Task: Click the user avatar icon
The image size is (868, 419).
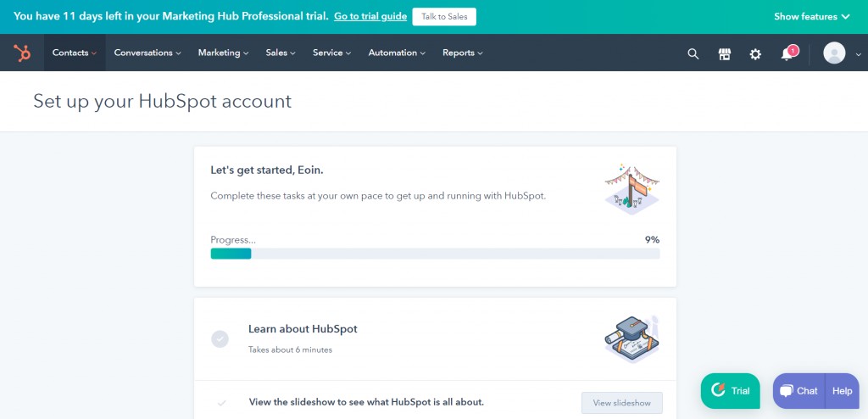Action: tap(834, 53)
